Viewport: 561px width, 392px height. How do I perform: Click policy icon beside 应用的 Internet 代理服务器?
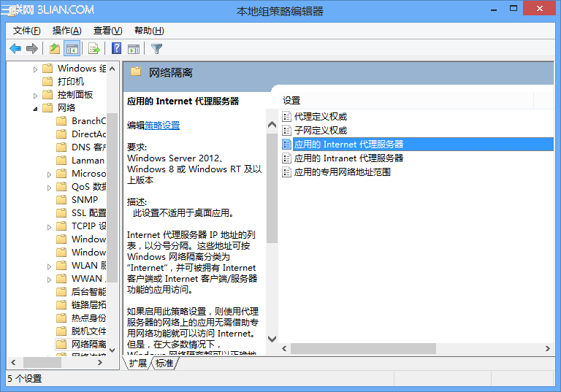click(x=286, y=144)
